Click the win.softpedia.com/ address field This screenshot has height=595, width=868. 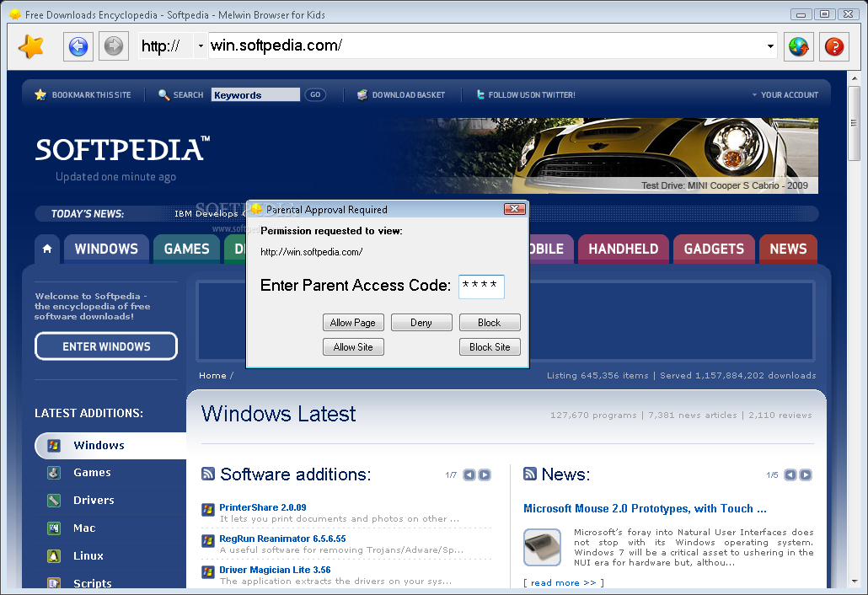click(x=486, y=46)
